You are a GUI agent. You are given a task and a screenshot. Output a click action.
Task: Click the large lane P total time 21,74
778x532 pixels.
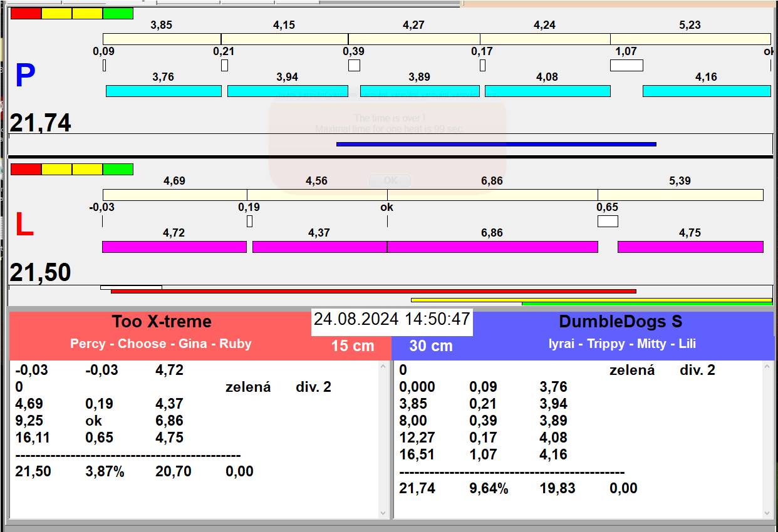[x=40, y=122]
